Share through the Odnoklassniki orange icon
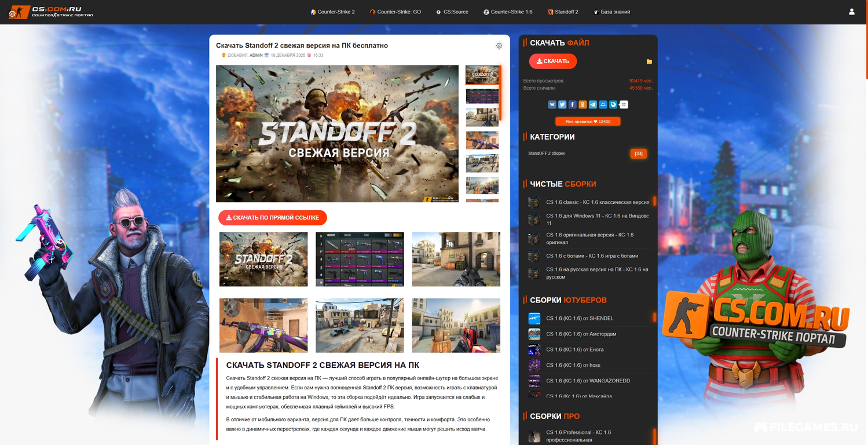Screen dimensions: 868x445 (583, 105)
